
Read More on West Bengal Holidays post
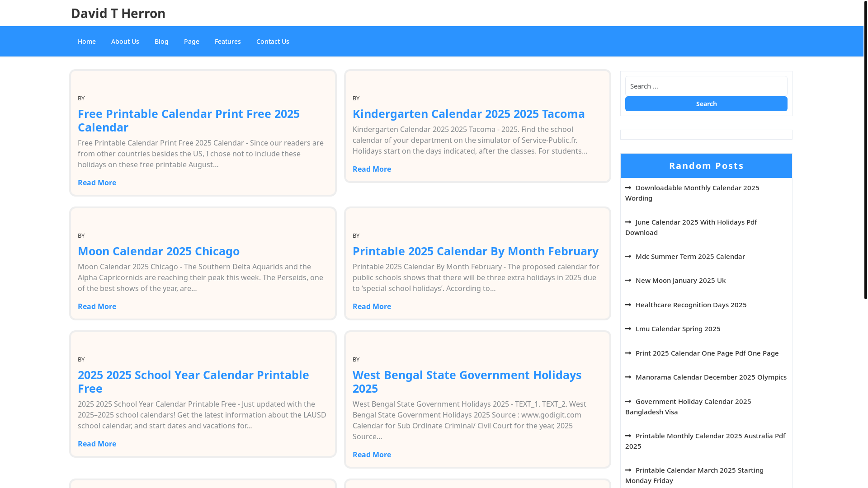[372, 455]
